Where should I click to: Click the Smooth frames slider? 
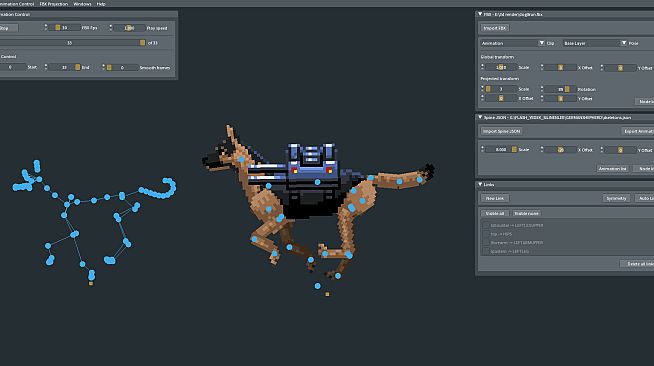pyautogui.click(x=122, y=67)
